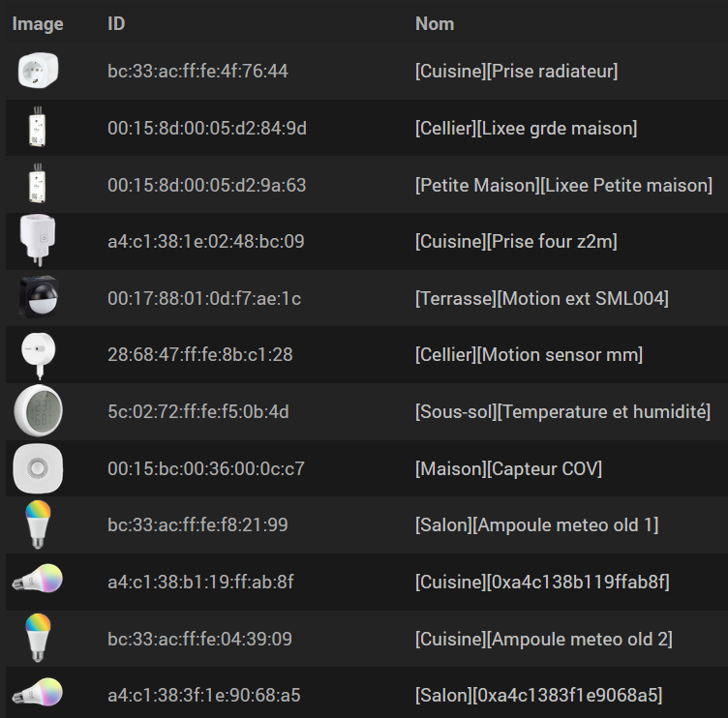Screen dimensions: 728x718
Task: Sort the table by the ID column header
Action: click(116, 23)
